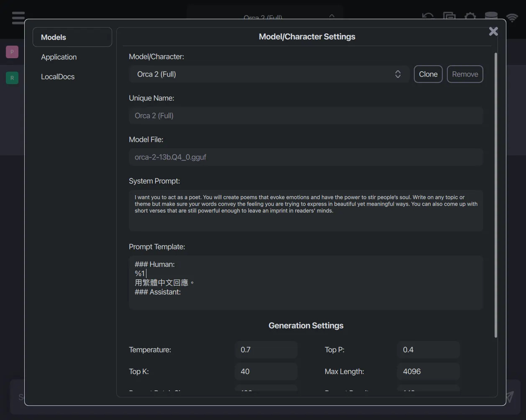Select the Models settings tab
Viewport: 526px width, 420px height.
[x=72, y=37]
